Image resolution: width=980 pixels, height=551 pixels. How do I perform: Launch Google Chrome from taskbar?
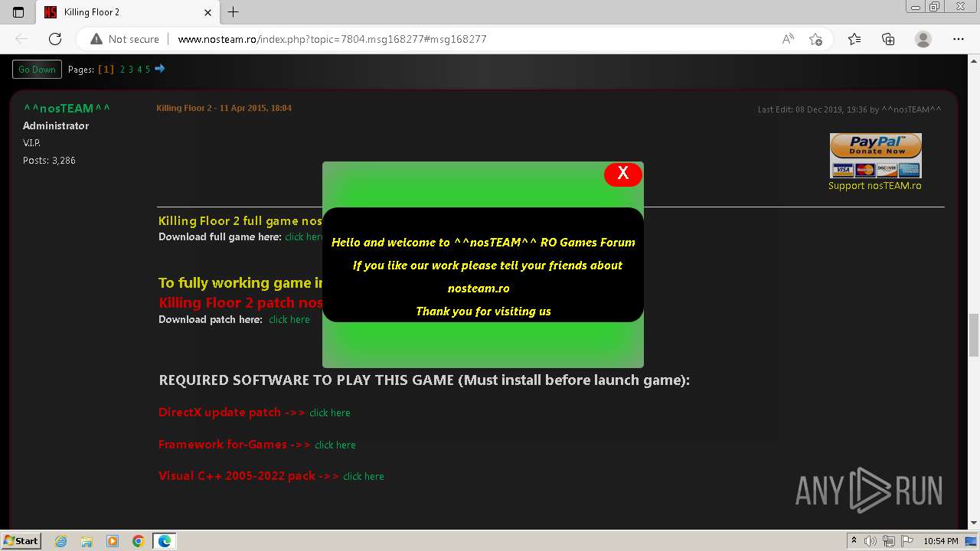tap(138, 541)
